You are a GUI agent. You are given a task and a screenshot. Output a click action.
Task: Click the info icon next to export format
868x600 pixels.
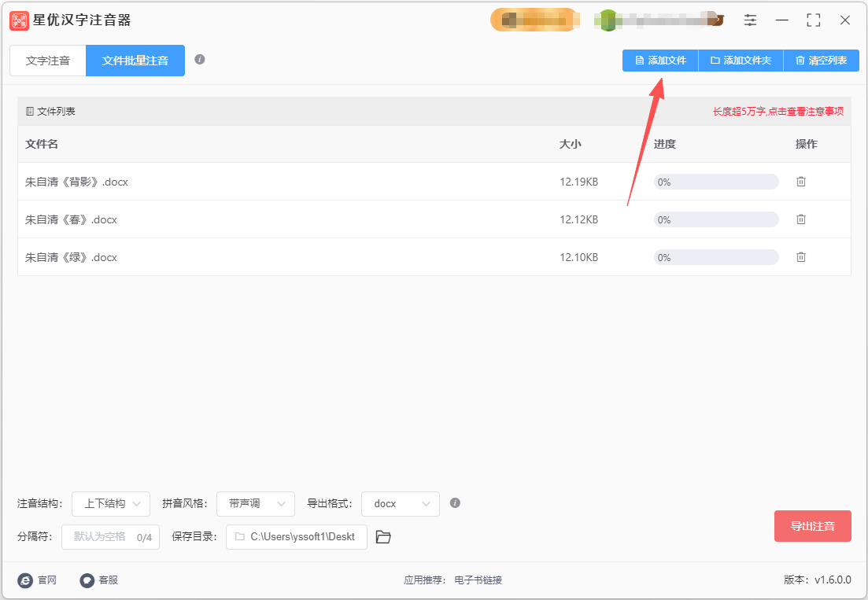click(455, 502)
